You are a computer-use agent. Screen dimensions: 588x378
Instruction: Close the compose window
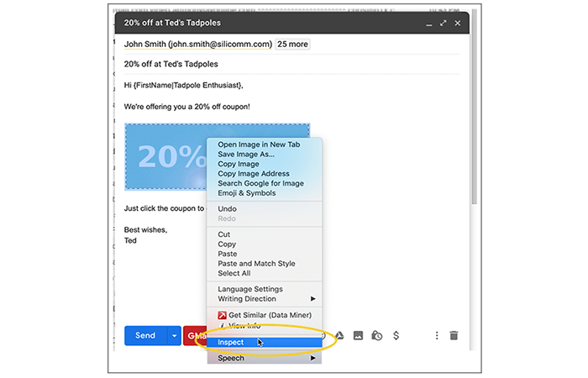point(458,24)
